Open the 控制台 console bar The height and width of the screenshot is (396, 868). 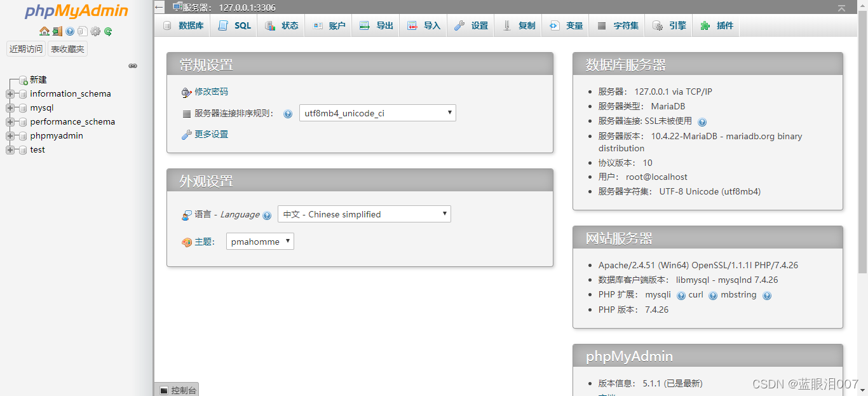click(177, 390)
